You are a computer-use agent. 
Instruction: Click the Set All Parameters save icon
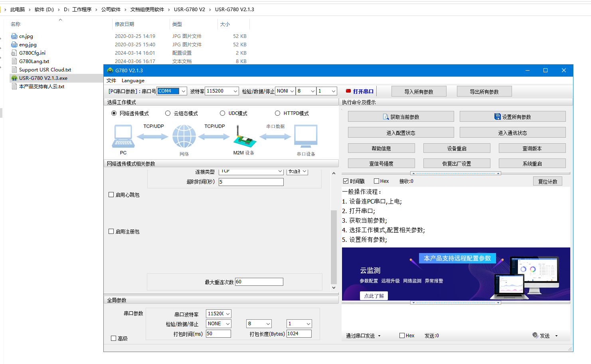tap(497, 117)
